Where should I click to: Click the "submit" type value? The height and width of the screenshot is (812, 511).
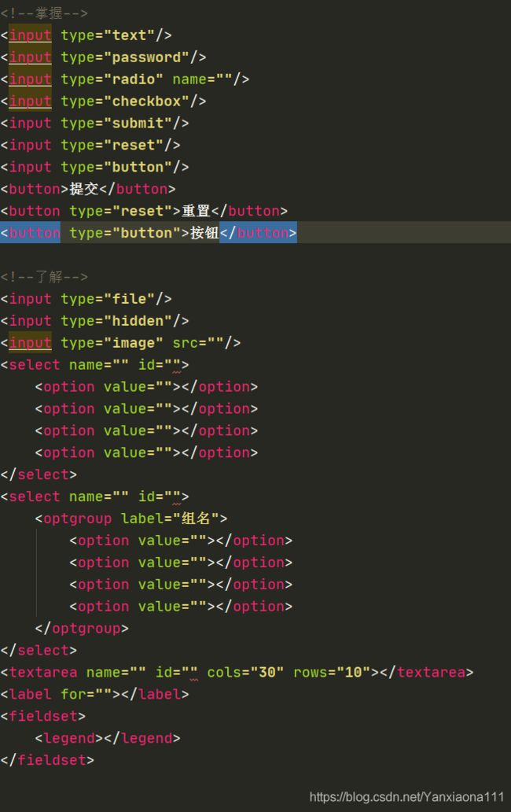coord(138,124)
